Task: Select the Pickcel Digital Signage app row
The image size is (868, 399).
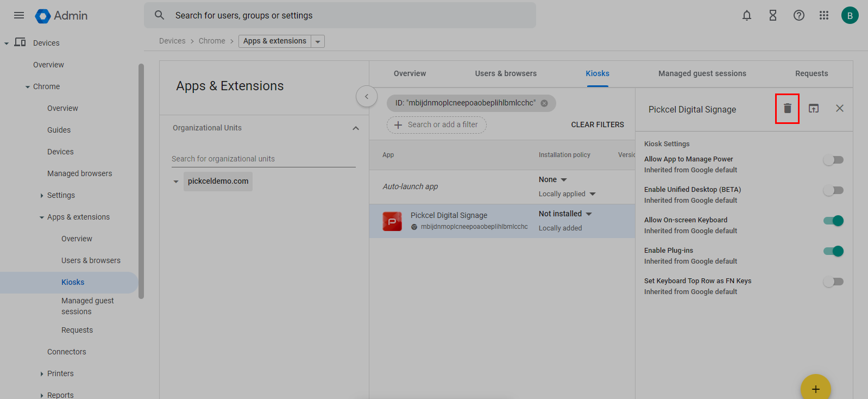Action: coord(502,221)
